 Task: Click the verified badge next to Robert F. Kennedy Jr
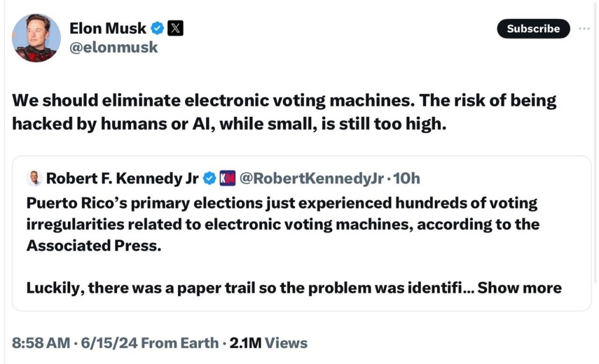[x=209, y=178]
